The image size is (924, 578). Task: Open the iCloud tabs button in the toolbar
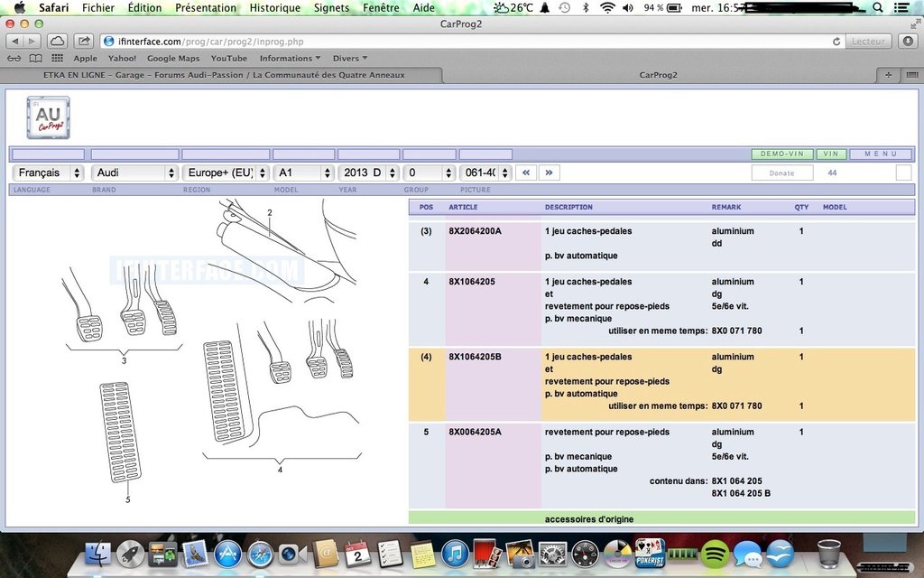(57, 42)
